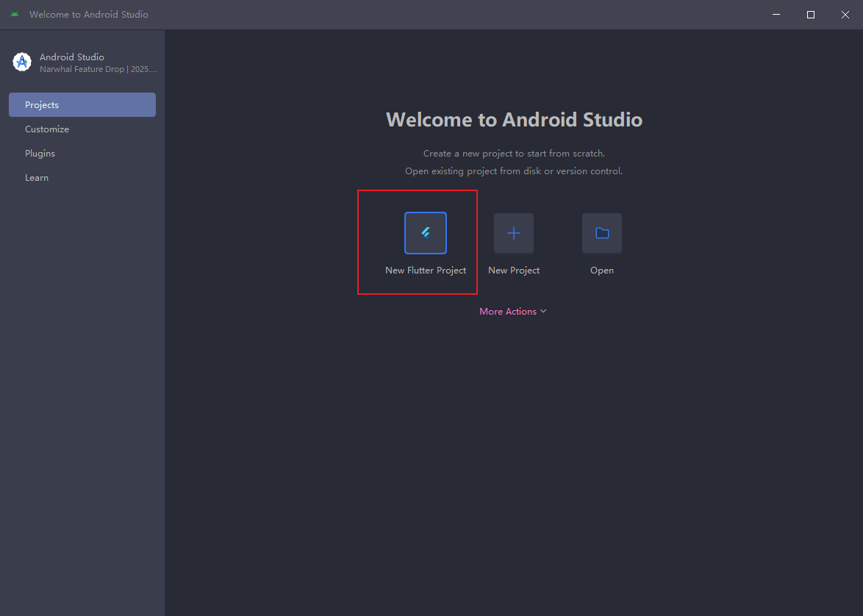Image resolution: width=863 pixels, height=616 pixels.
Task: Minimize the Welcome window
Action: (x=776, y=15)
